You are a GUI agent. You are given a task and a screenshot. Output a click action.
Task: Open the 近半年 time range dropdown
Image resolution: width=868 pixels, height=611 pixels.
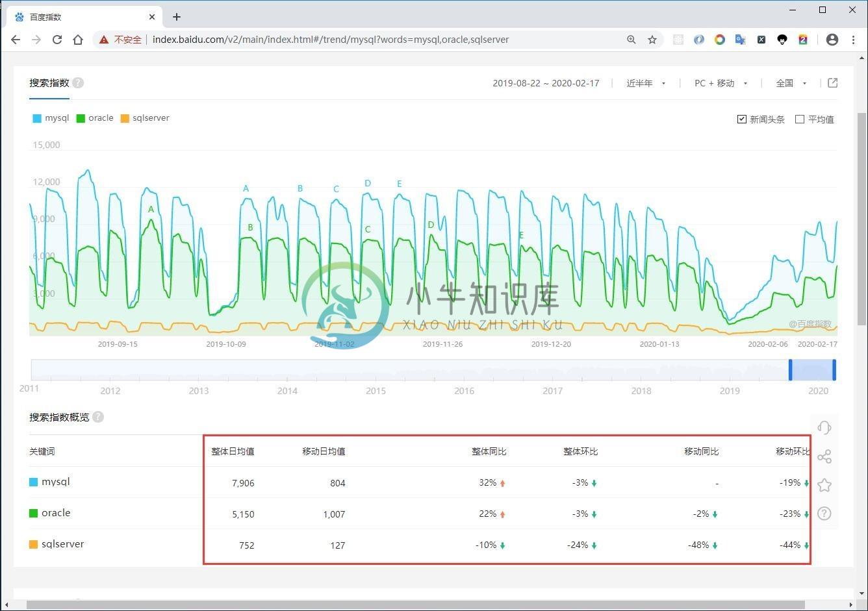click(646, 83)
